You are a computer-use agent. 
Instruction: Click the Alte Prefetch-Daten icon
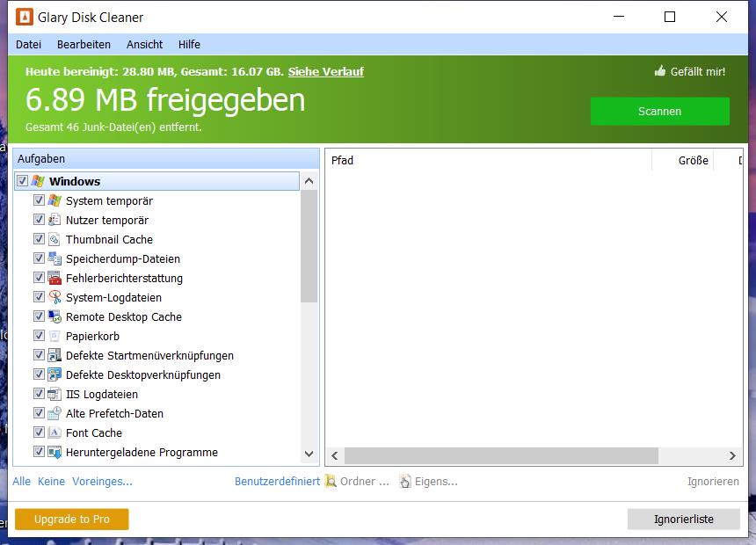(55, 413)
